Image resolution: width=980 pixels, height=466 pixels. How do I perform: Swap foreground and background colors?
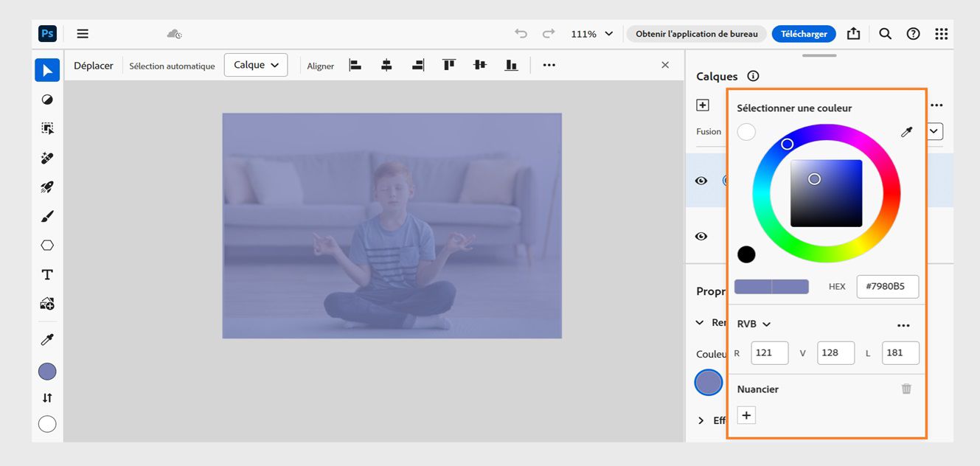(x=47, y=398)
